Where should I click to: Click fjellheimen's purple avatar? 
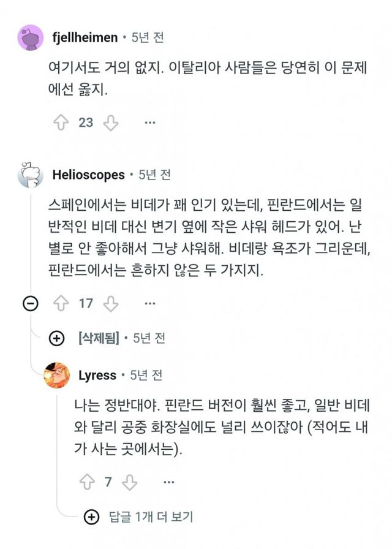tap(30, 37)
